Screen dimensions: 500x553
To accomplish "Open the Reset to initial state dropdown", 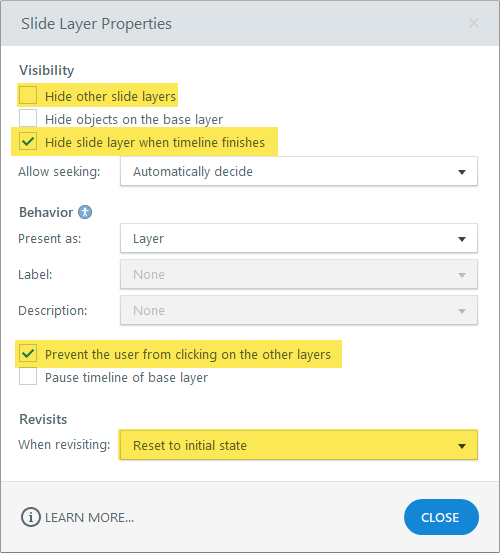I will 299,445.
